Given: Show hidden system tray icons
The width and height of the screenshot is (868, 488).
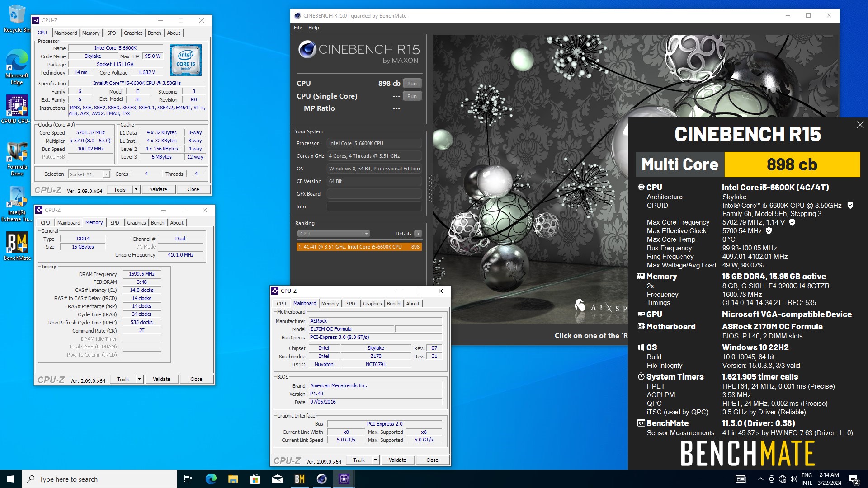Looking at the screenshot, I should (x=760, y=479).
